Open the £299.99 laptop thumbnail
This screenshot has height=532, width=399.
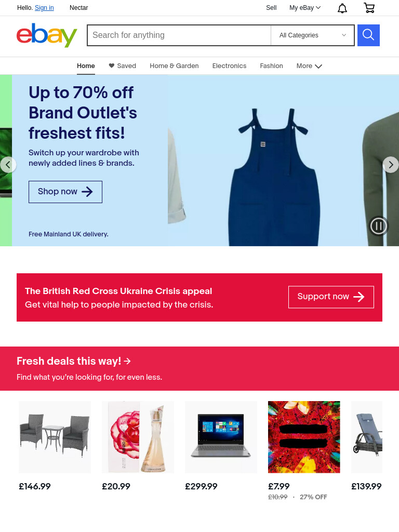coord(221,437)
